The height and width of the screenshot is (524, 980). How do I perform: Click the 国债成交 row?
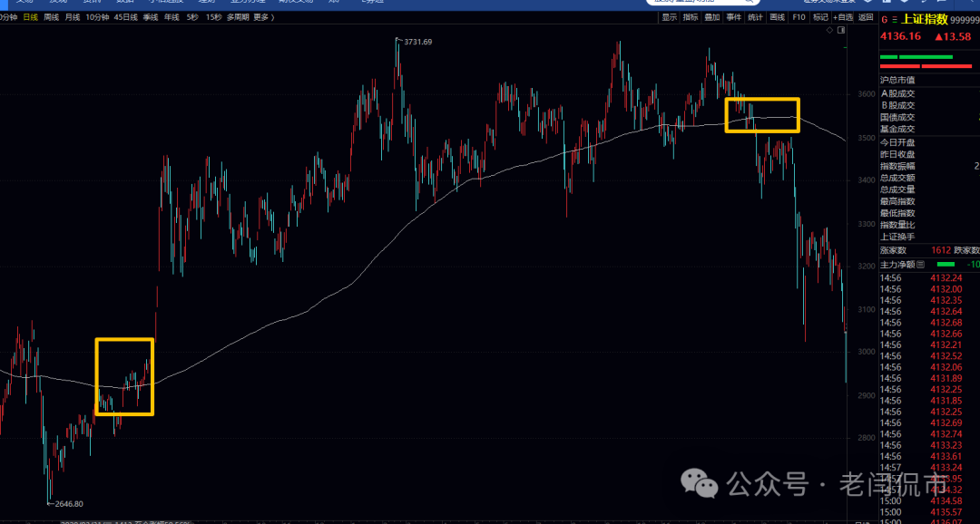click(x=929, y=118)
